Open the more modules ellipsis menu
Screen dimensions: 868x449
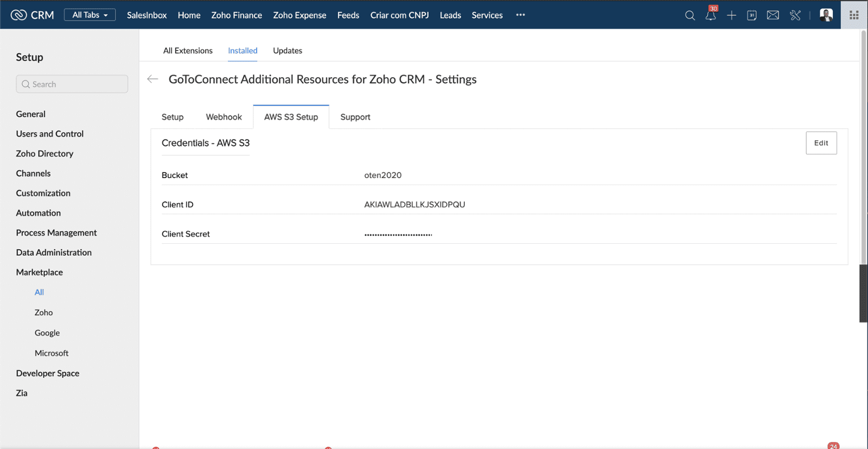(x=520, y=15)
